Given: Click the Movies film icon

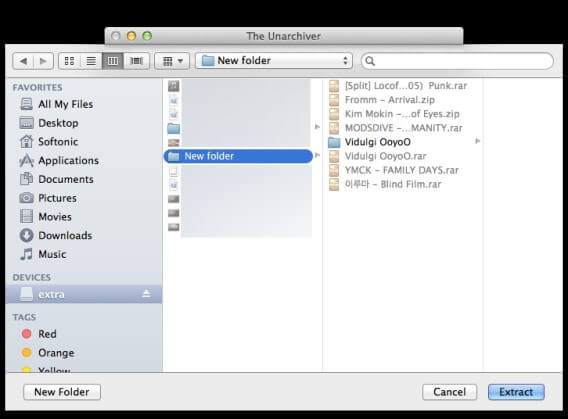Looking at the screenshot, I should [26, 217].
